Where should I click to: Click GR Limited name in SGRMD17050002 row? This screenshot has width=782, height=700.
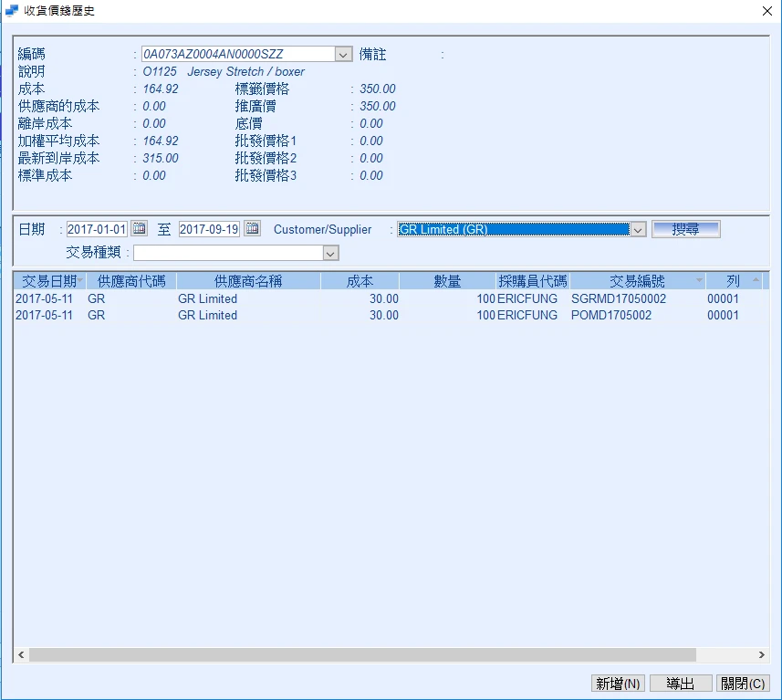[207, 298]
